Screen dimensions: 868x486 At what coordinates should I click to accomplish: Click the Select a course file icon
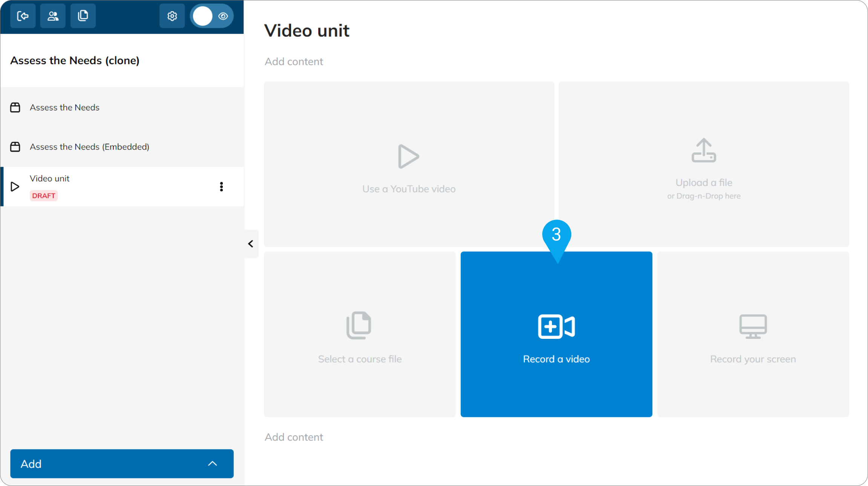coord(359,325)
